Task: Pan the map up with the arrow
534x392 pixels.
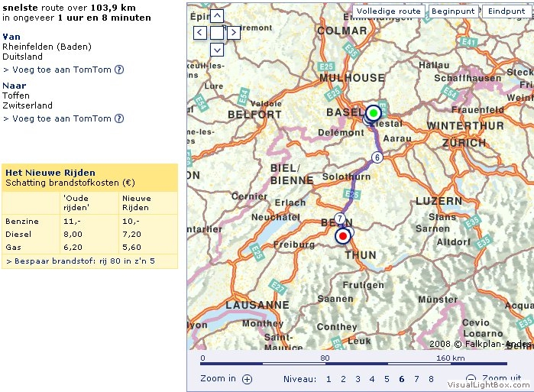Action: pyautogui.click(x=217, y=16)
